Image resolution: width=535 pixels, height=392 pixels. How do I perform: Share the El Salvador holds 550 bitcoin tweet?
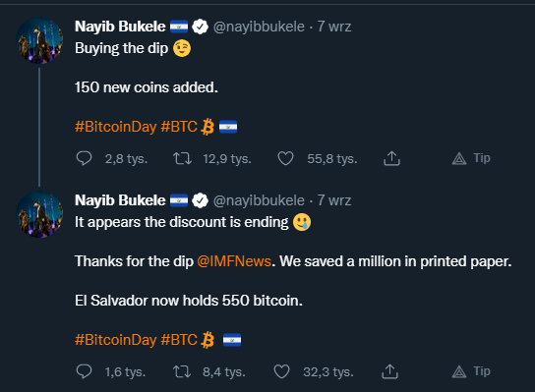tap(389, 371)
